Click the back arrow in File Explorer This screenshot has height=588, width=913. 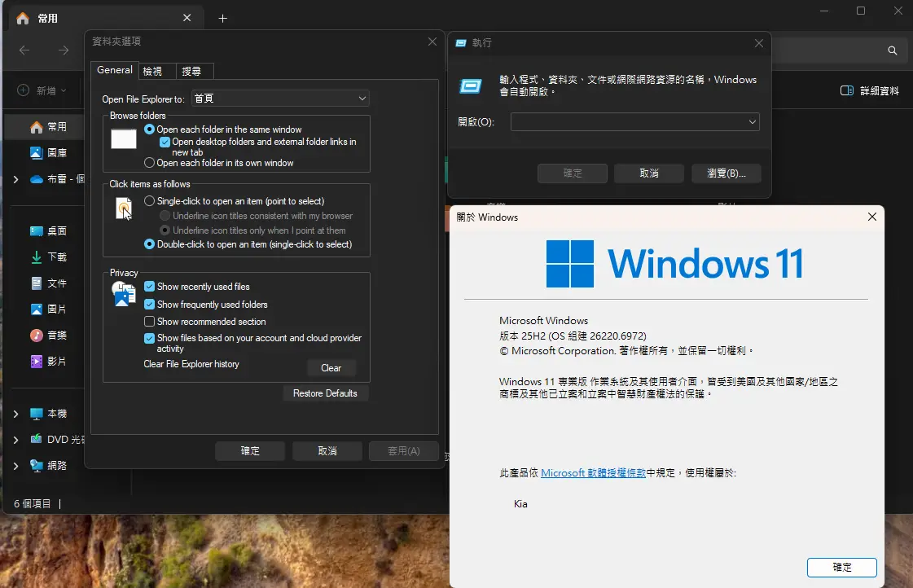click(24, 50)
